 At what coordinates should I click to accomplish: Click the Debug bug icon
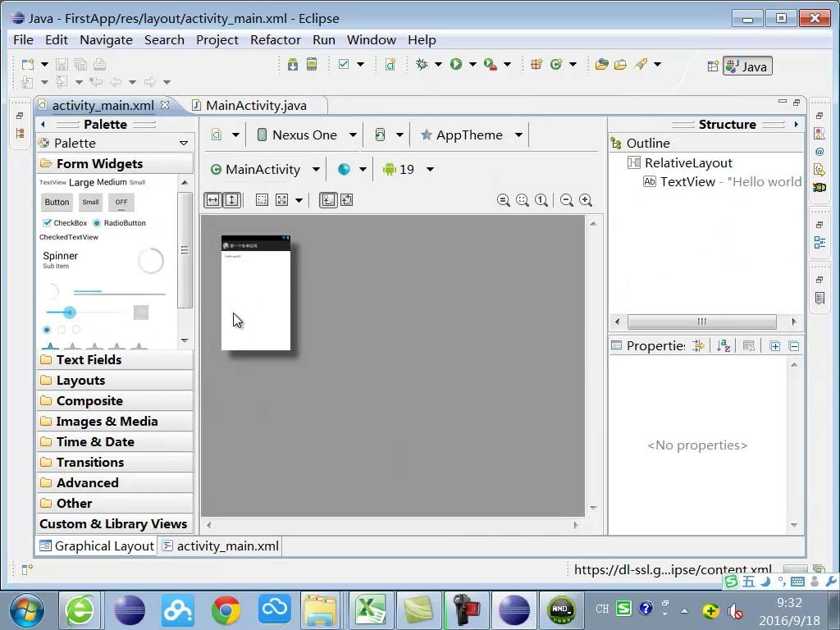tap(422, 65)
